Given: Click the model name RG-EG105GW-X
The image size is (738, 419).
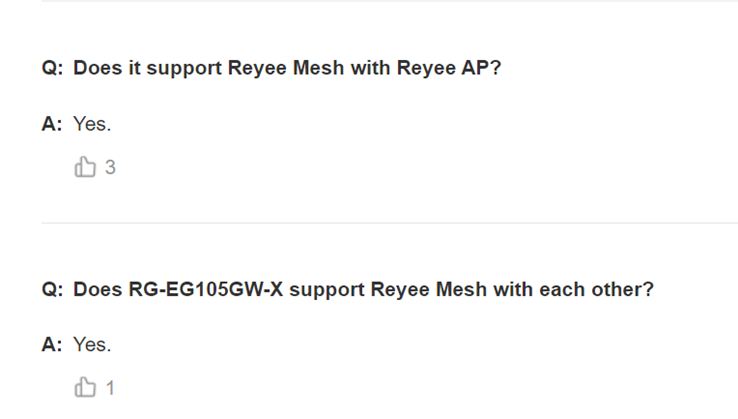Looking at the screenshot, I should point(206,290).
